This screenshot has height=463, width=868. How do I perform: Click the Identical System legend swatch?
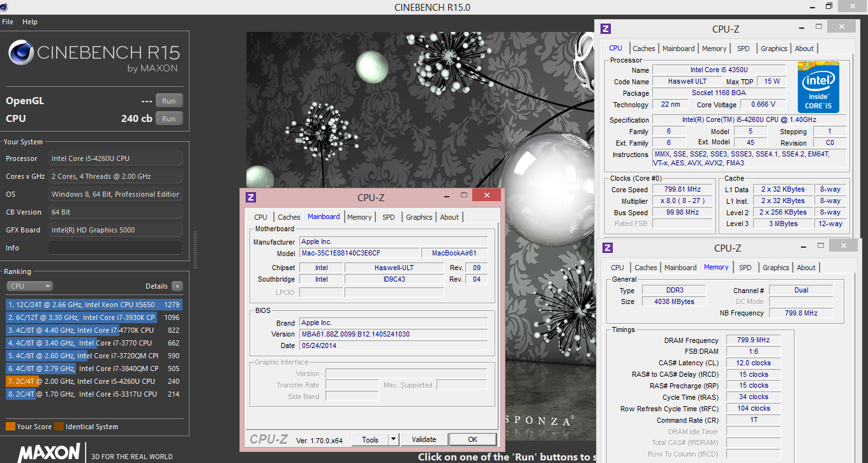point(59,427)
